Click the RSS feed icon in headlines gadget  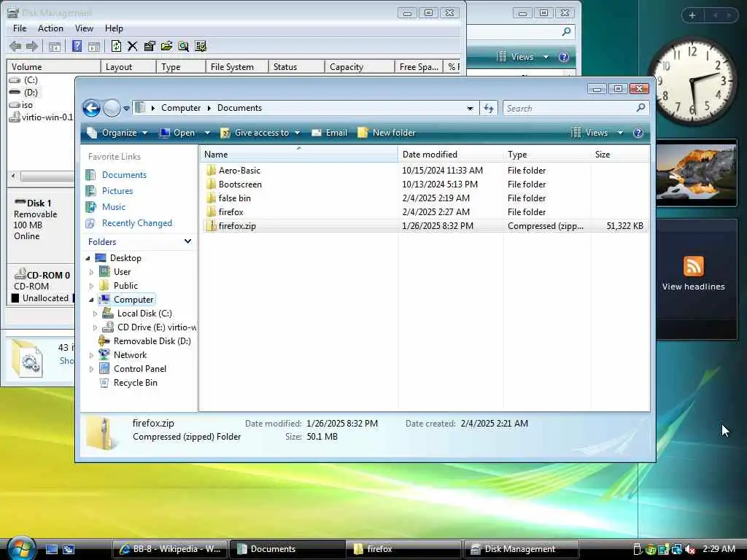693,265
